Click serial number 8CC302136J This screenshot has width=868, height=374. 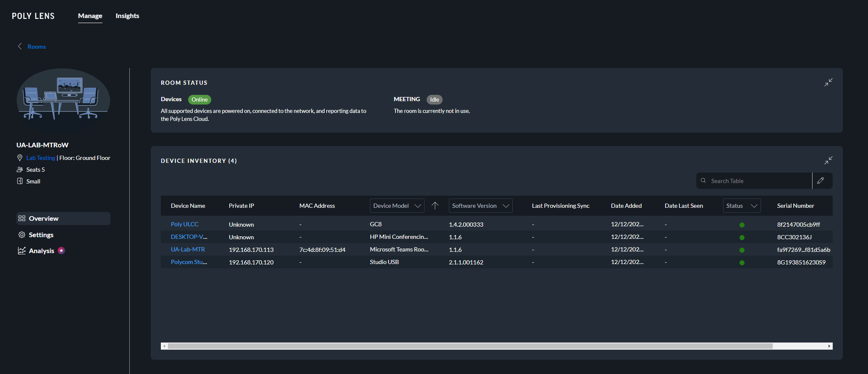(x=795, y=237)
